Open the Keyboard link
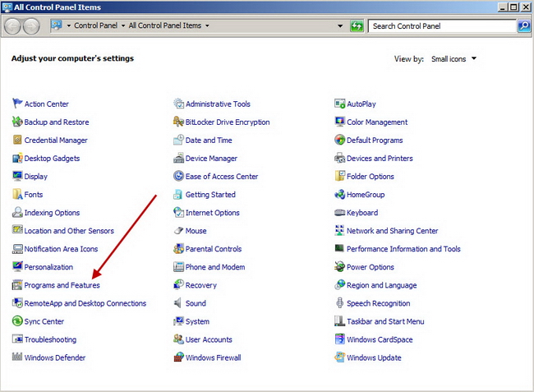The width and height of the screenshot is (534, 392). pos(362,213)
